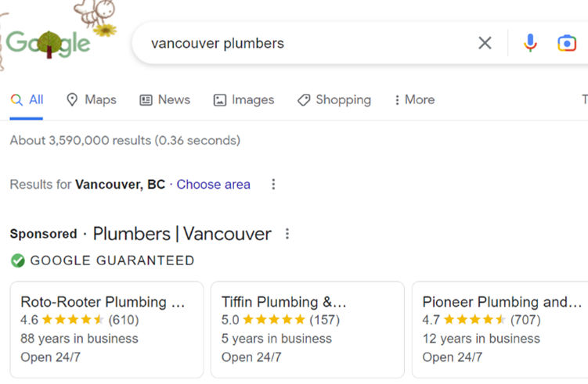Expand the More search filters menu
Screen dimensions: 588x384
coord(415,99)
